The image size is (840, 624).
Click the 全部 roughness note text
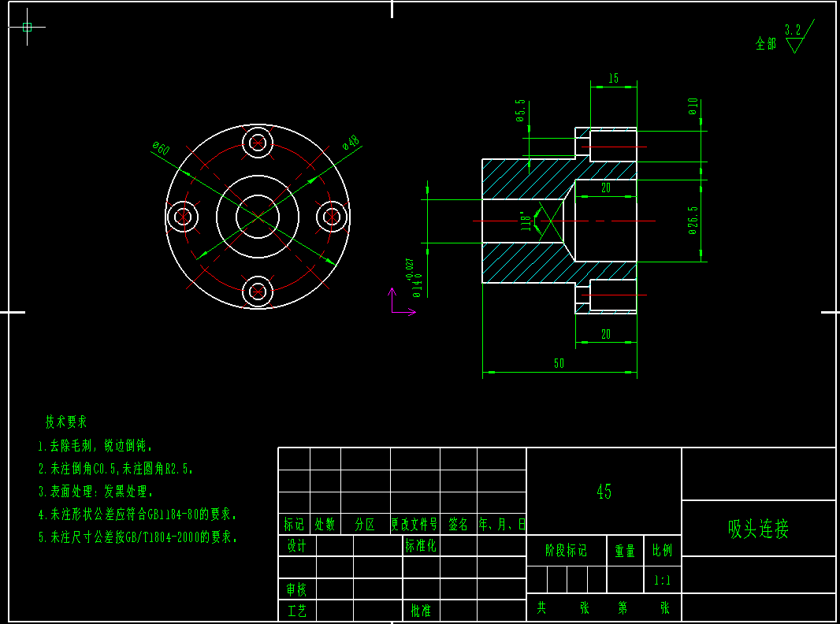coord(766,43)
